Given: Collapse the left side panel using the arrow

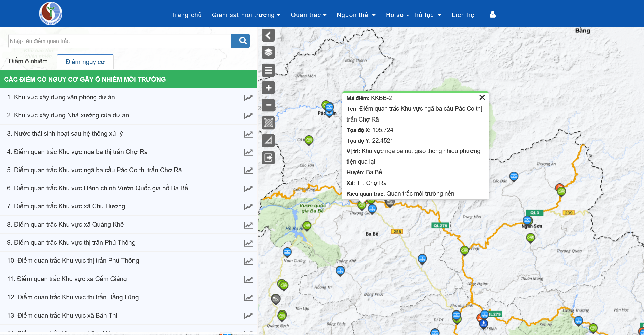Looking at the screenshot, I should (x=268, y=35).
